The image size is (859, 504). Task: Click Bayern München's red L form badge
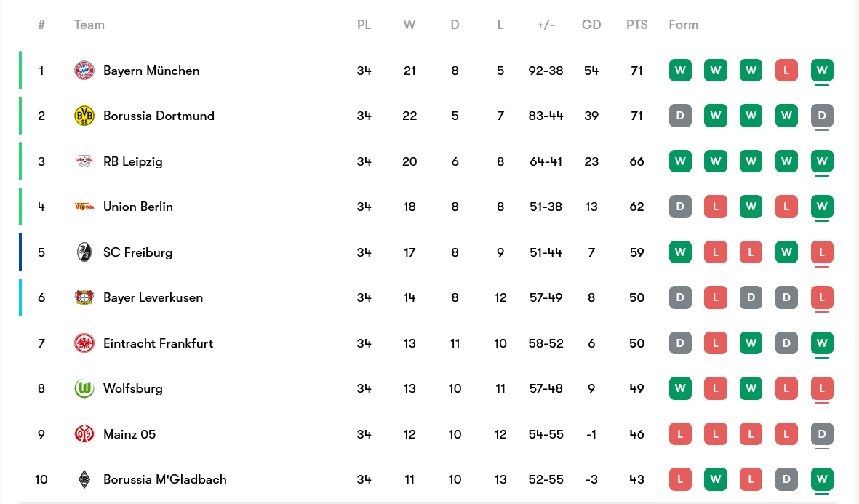point(786,71)
